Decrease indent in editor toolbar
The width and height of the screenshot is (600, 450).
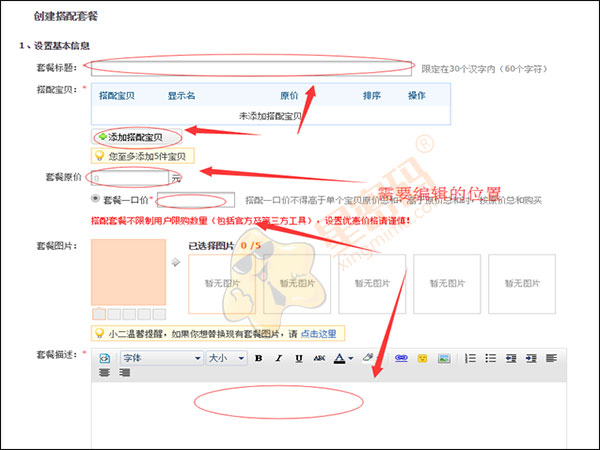pos(511,358)
